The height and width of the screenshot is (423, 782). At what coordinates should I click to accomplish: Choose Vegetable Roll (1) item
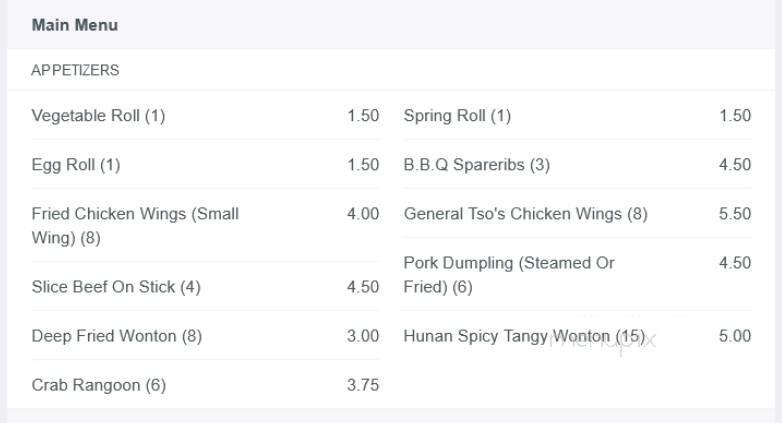[98, 116]
